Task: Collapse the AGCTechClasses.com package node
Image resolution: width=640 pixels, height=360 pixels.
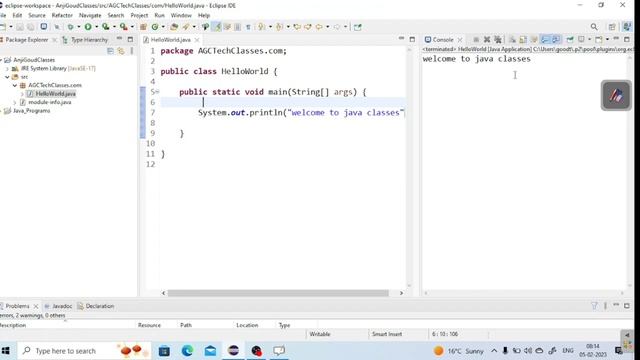Action: coord(15,85)
